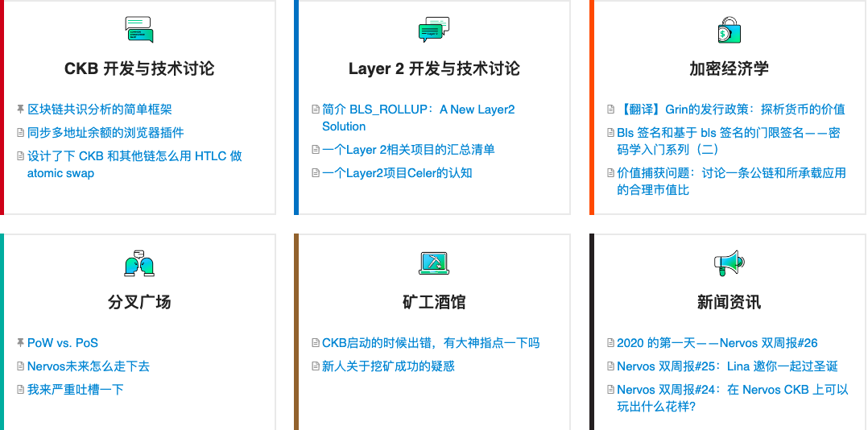Screen dimensions: 868x430
Task: Open the 加密经济学 category heading
Action: (729, 68)
